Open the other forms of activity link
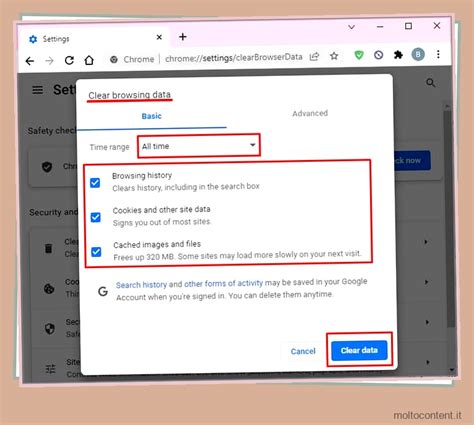The image size is (474, 425). (x=223, y=284)
